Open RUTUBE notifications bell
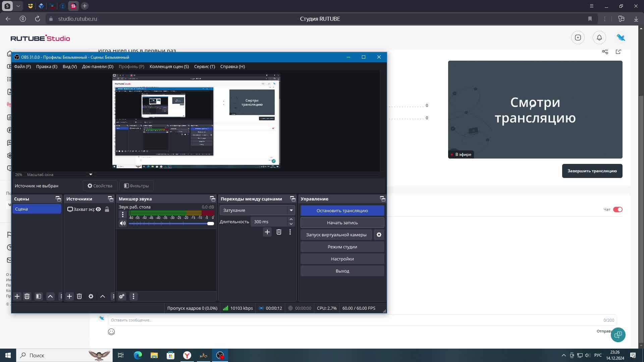The height and width of the screenshot is (362, 644). (599, 38)
